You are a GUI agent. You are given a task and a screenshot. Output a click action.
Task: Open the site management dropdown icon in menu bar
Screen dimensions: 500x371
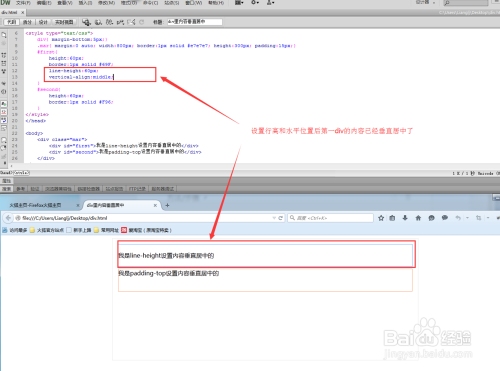pos(270,3)
